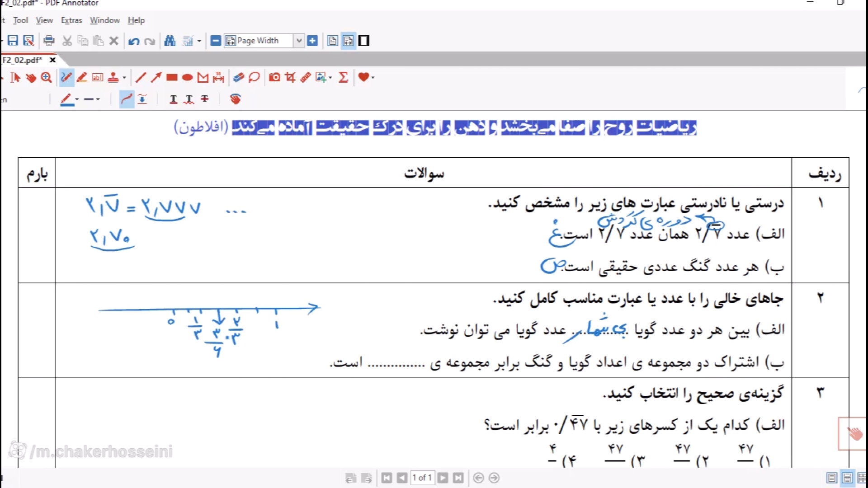Select the Text box tool

click(98, 77)
